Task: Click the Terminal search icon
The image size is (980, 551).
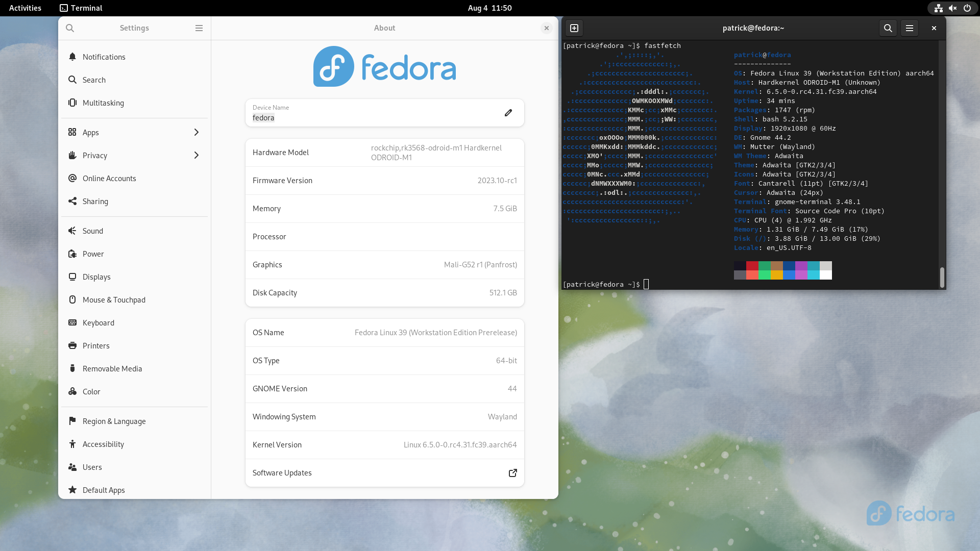Action: tap(888, 28)
